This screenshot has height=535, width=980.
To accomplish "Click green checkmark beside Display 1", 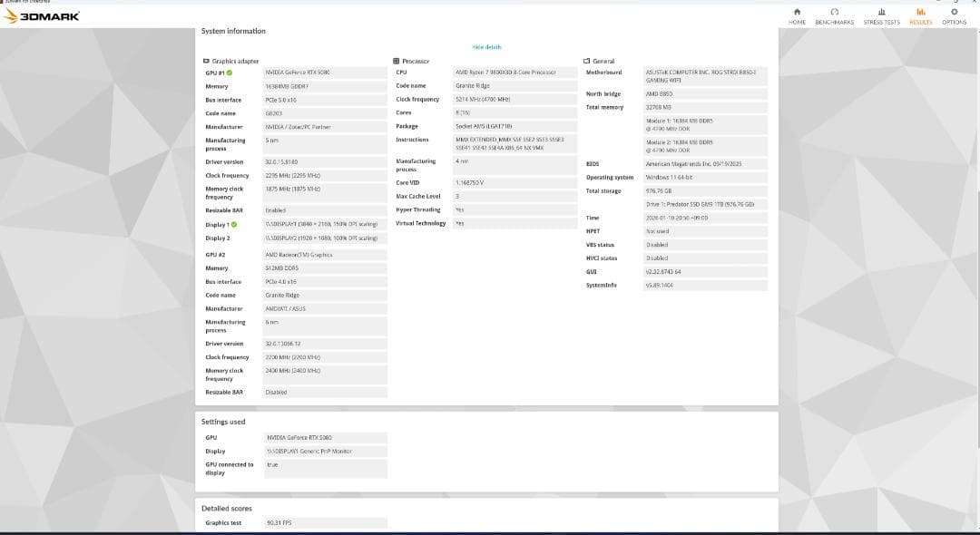I will pos(234,224).
